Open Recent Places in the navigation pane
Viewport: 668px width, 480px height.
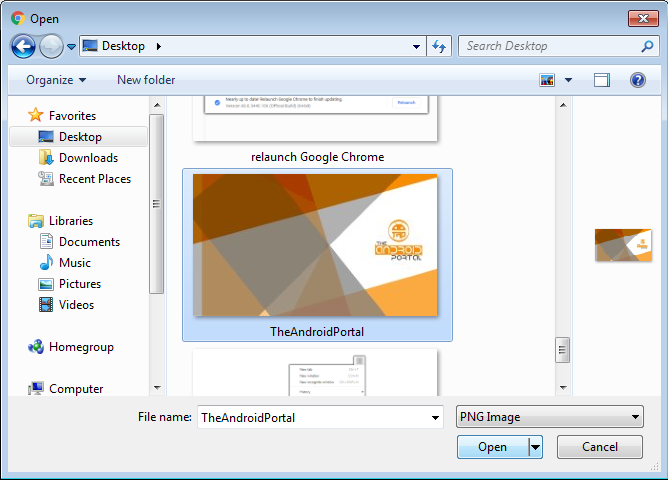95,179
